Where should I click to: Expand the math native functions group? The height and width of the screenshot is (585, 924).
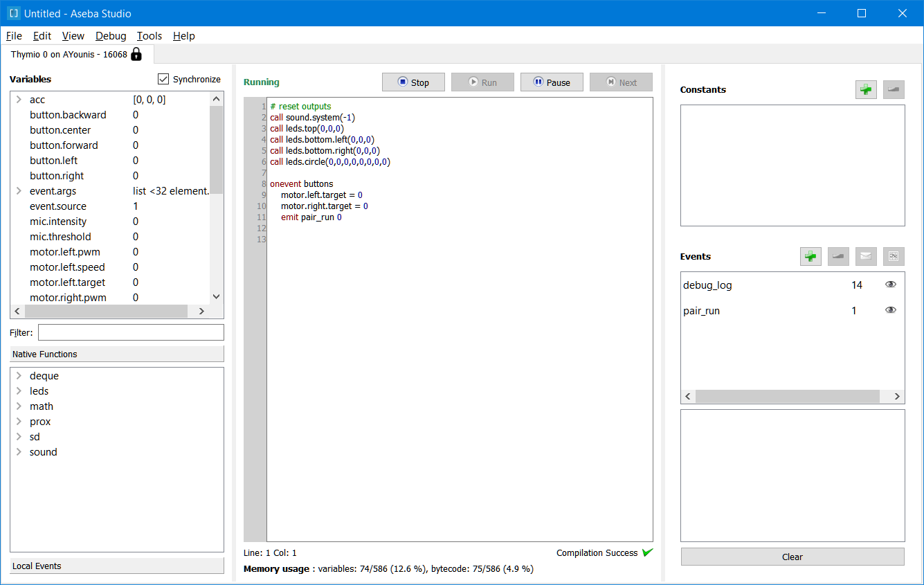(19, 406)
